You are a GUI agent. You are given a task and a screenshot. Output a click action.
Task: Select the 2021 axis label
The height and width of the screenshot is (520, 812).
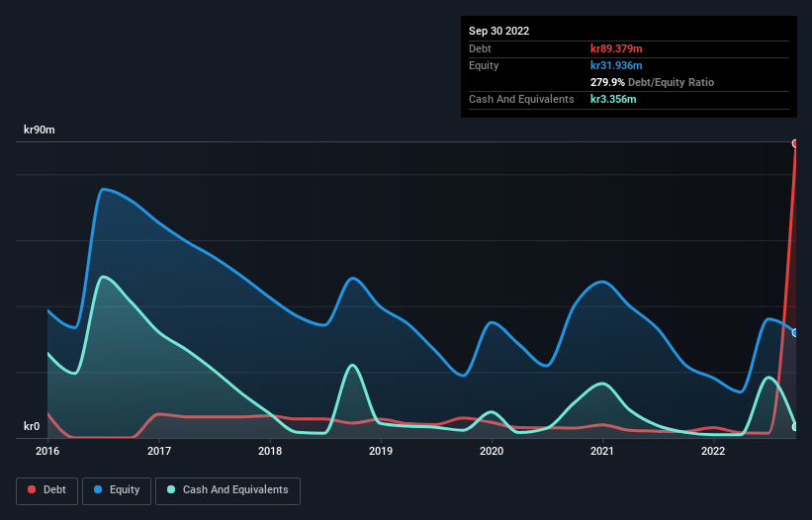pos(602,451)
